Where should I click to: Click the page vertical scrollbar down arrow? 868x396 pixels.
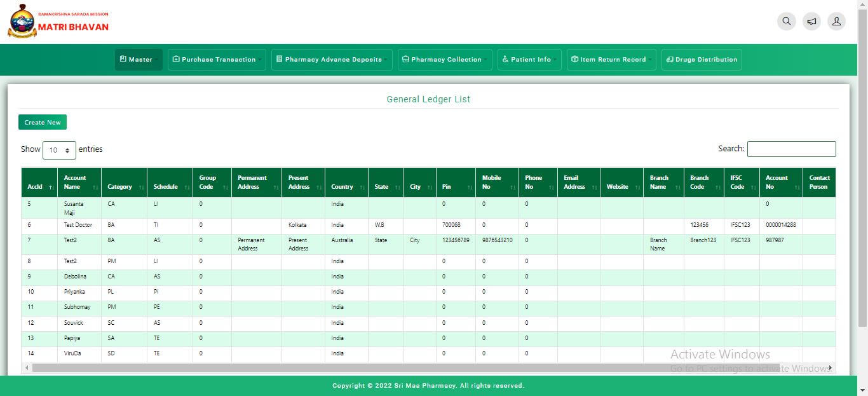point(862,391)
